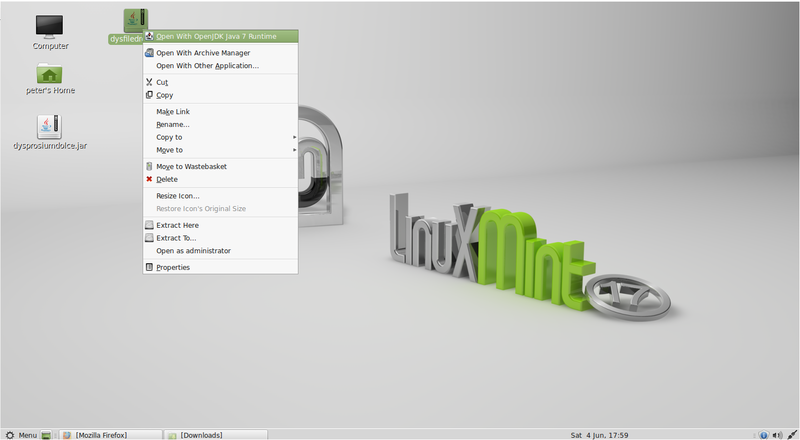
Task: Select Make Link
Action: point(220,111)
